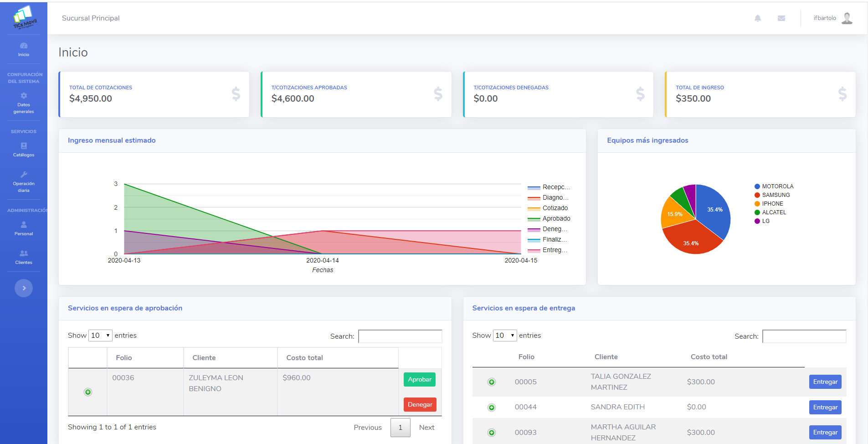The width and height of the screenshot is (868, 444).
Task: Click the ifbartolo user avatar
Action: (847, 18)
